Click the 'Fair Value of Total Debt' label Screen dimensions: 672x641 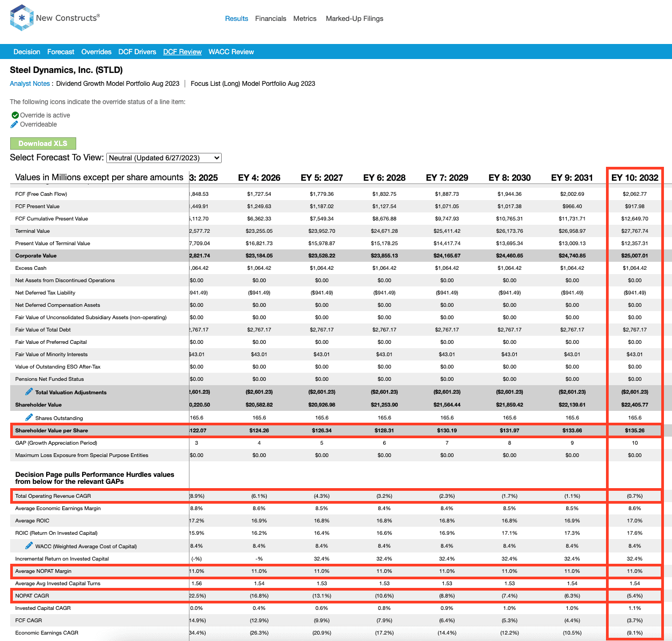tap(43, 330)
